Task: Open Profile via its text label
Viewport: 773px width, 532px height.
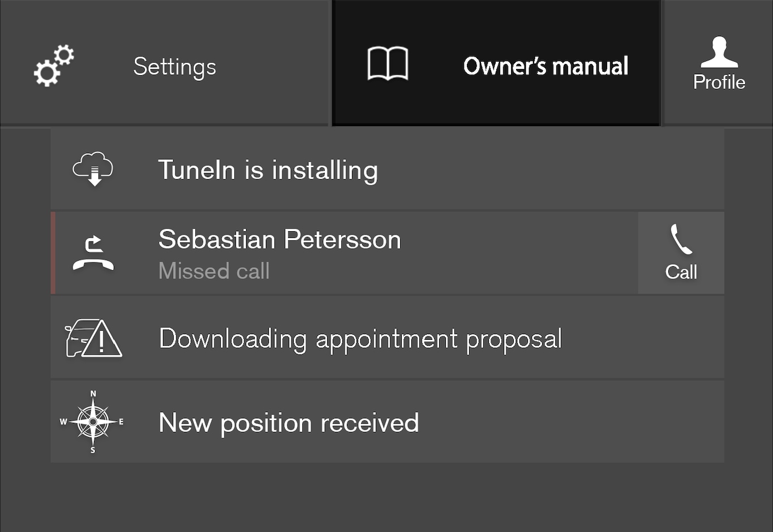Action: (719, 83)
